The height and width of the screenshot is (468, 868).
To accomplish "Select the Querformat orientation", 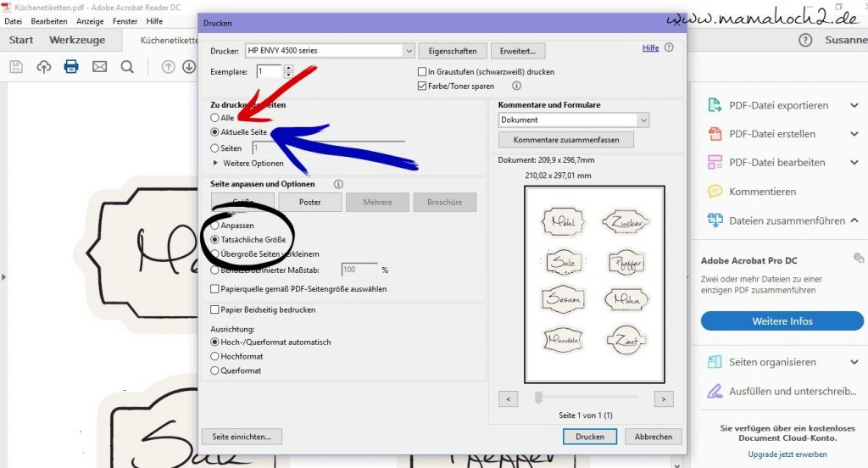I will coord(214,371).
